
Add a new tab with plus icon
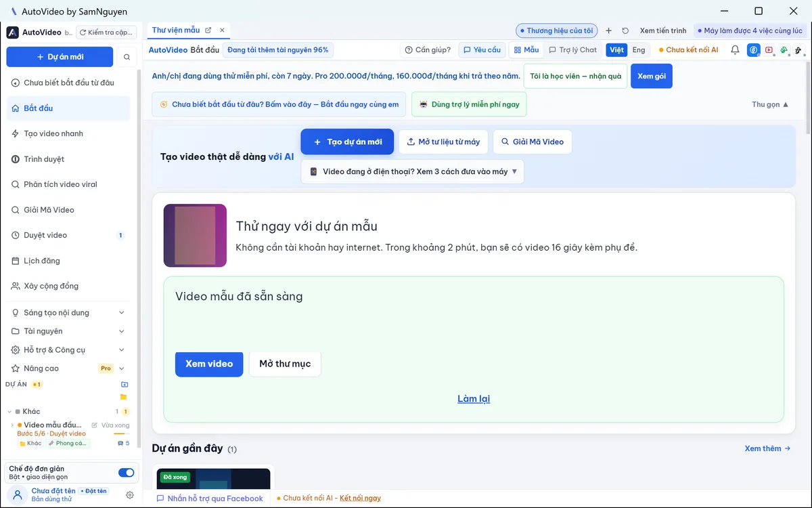(608, 30)
